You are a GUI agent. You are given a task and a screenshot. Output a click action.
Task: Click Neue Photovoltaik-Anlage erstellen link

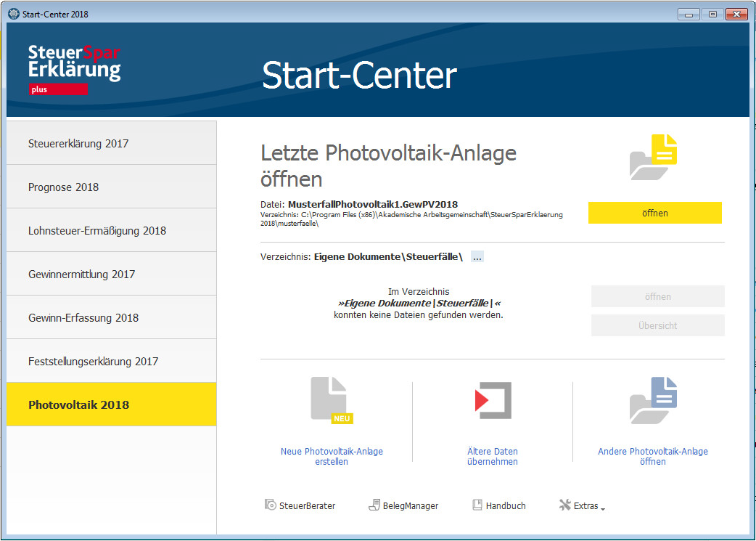332,456
